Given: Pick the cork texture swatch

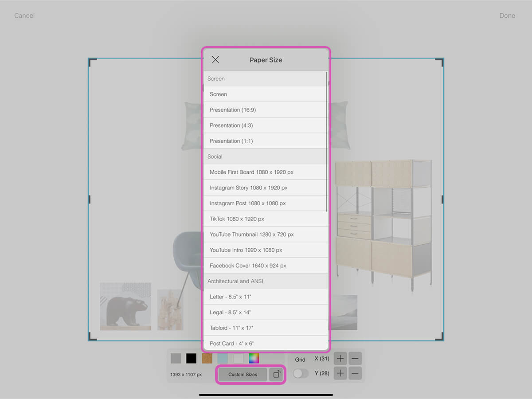Looking at the screenshot, I should pyautogui.click(x=207, y=358).
